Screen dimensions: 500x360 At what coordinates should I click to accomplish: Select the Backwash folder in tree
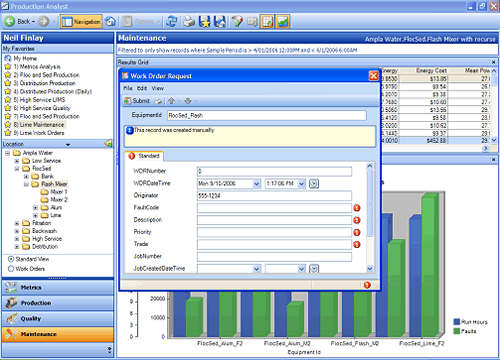44,231
